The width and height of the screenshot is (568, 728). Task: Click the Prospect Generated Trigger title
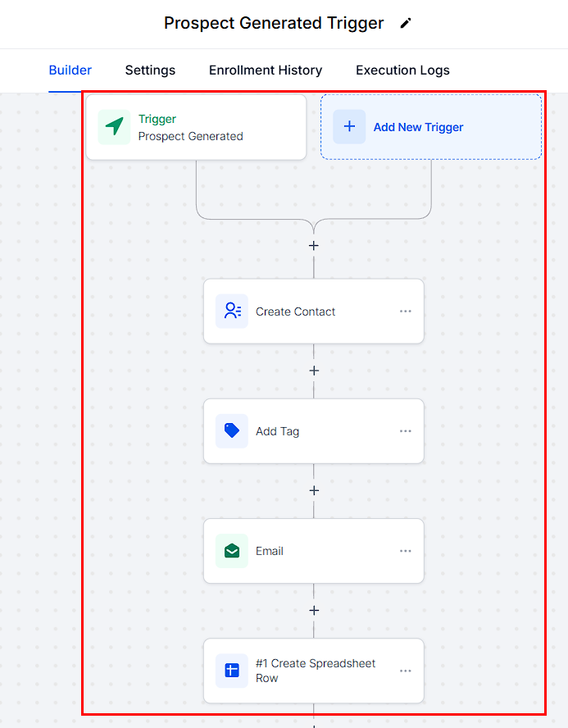tap(274, 23)
